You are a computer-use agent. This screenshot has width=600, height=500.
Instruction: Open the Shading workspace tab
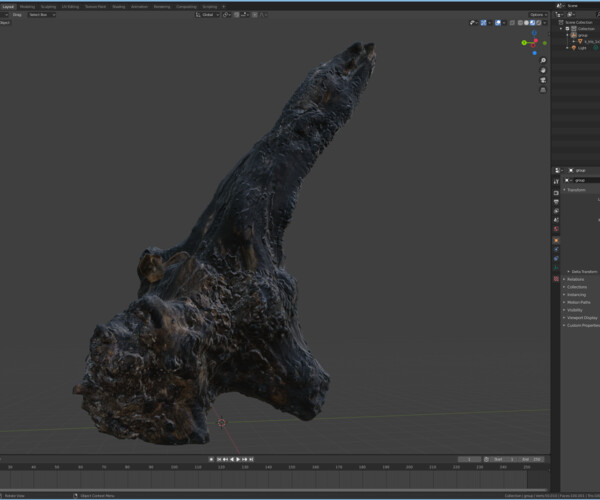tap(119, 7)
